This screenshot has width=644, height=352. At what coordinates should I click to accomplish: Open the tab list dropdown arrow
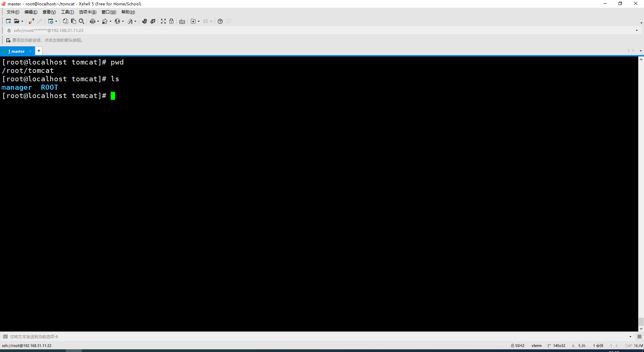click(x=641, y=51)
